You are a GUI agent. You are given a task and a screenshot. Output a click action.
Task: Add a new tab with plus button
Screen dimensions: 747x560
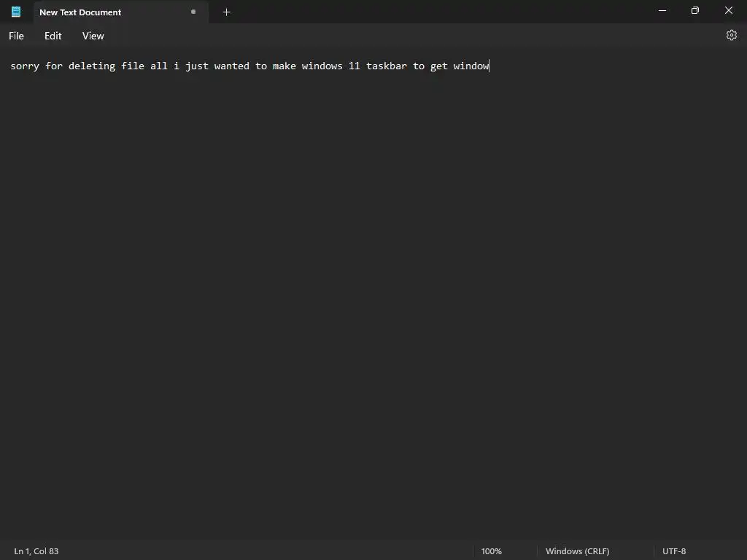227,12
